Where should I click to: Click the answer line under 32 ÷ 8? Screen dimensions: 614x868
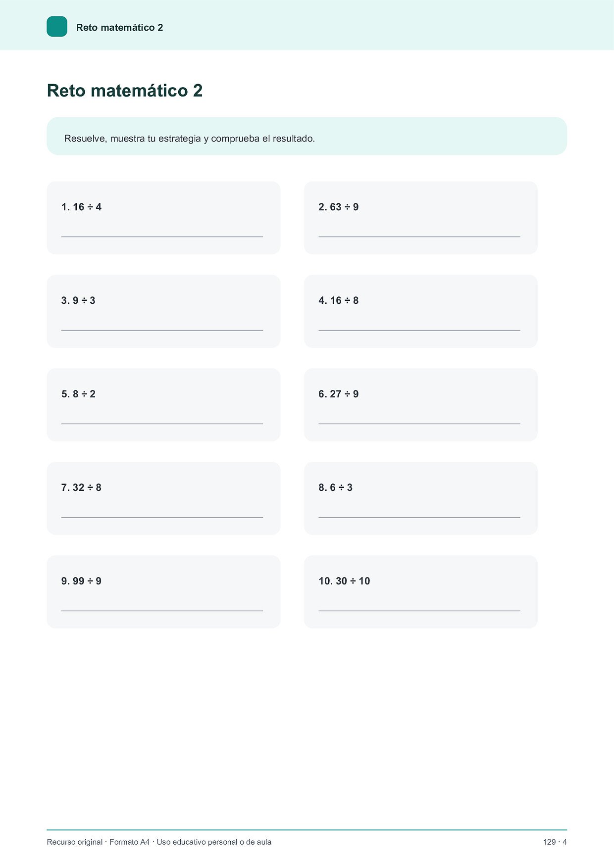[x=162, y=517]
